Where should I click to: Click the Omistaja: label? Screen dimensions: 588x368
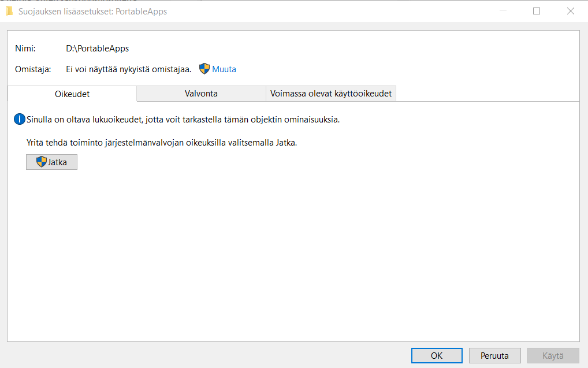pos(33,69)
